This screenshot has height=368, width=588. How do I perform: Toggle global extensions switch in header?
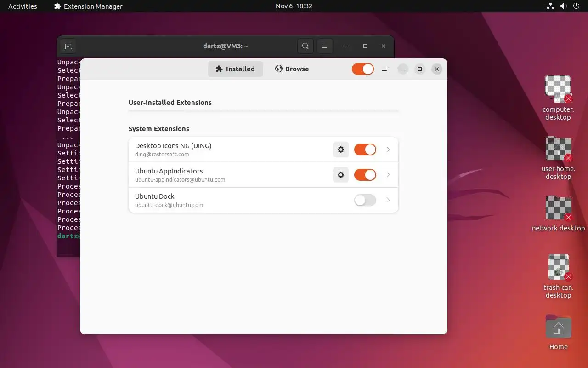point(363,69)
